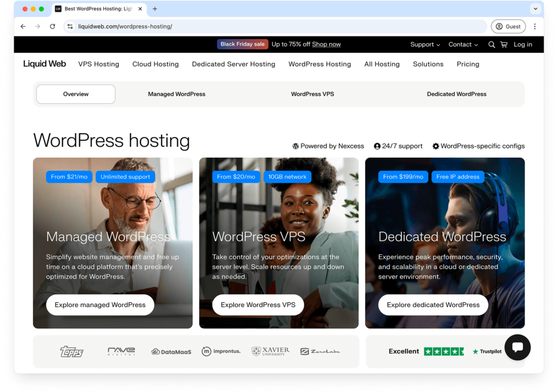
Task: Switch to WordPress VPS tab
Action: point(313,94)
